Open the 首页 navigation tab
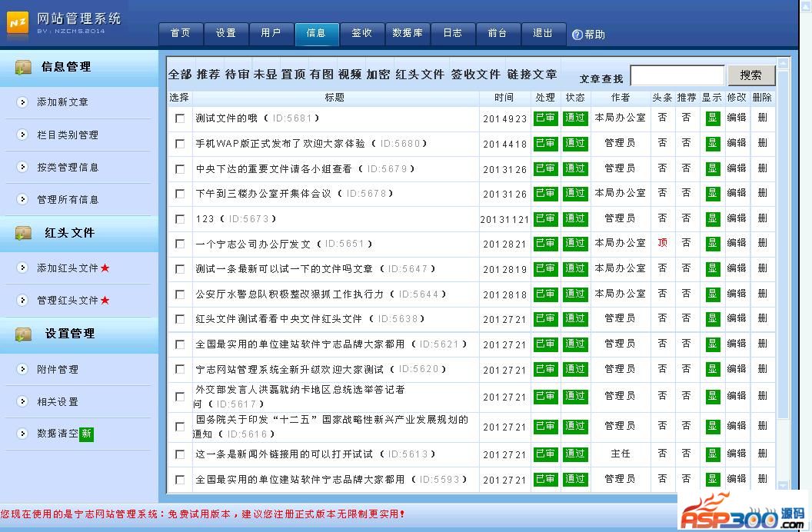812x532 pixels. (x=180, y=34)
